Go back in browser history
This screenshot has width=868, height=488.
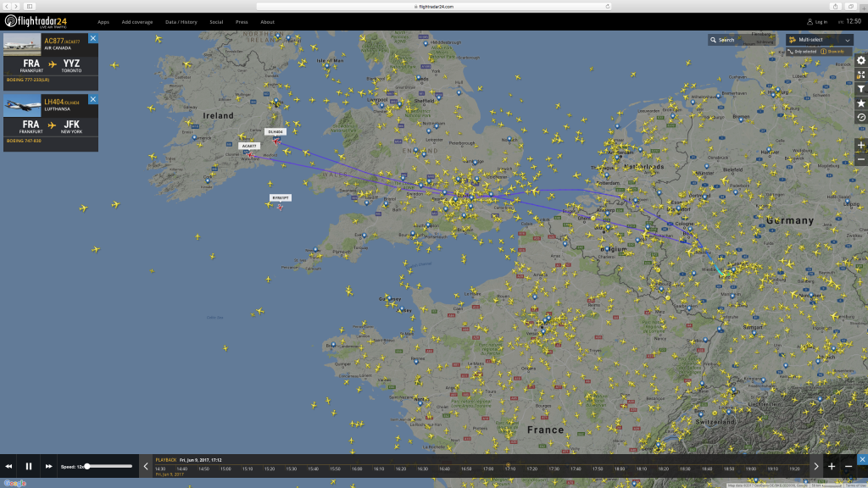click(x=7, y=6)
